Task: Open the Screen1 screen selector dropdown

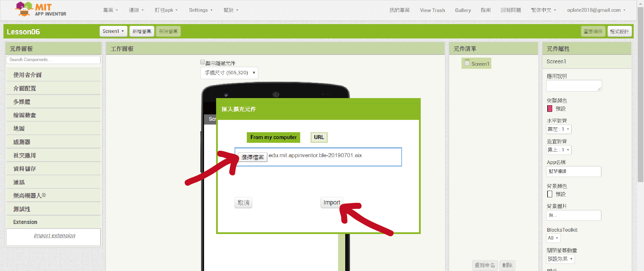Action: tap(113, 31)
